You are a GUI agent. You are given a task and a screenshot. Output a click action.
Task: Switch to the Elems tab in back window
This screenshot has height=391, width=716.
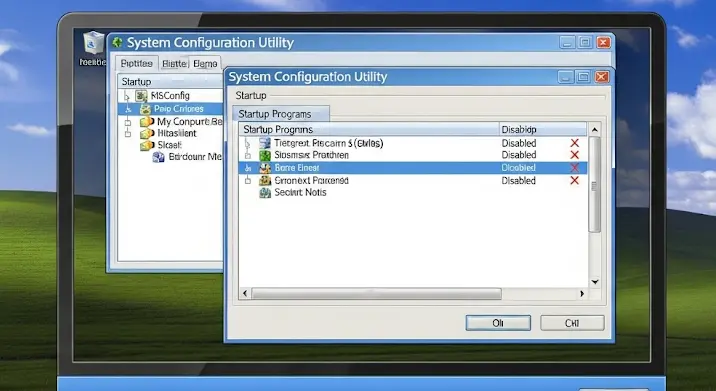(x=205, y=63)
